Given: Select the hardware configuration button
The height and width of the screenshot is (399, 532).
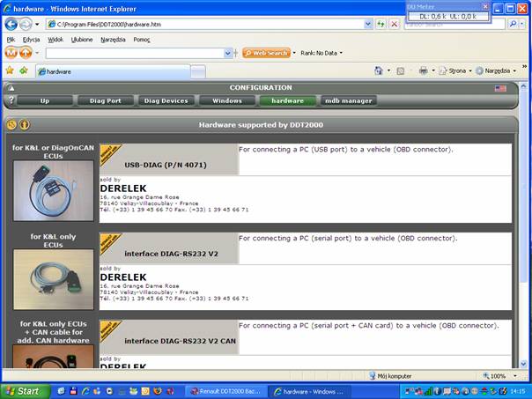Looking at the screenshot, I should coord(287,100).
